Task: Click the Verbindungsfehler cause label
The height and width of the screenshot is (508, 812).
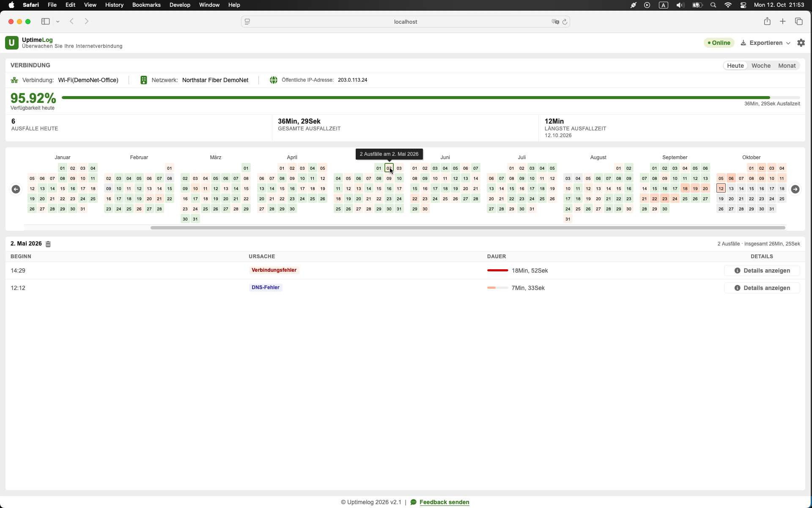Action: click(274, 270)
